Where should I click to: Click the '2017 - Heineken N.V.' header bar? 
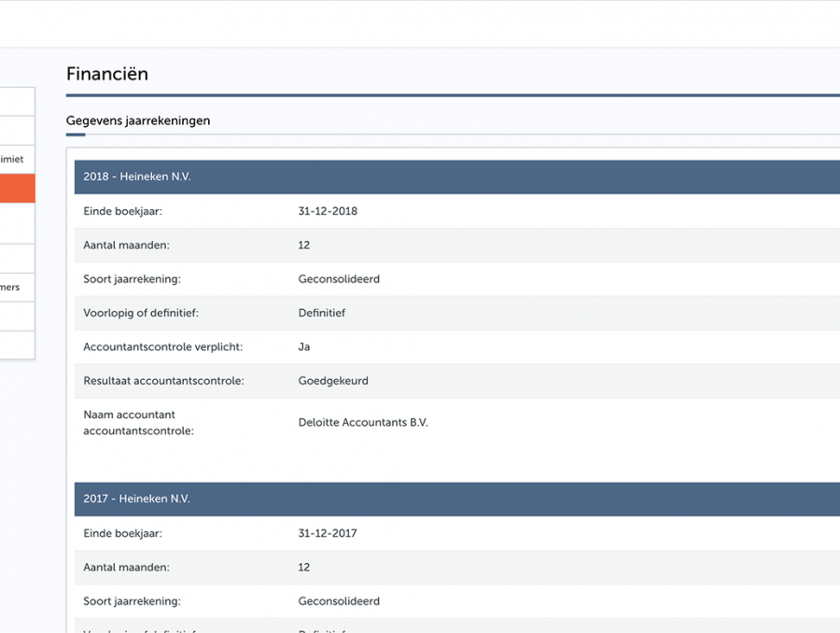[457, 499]
